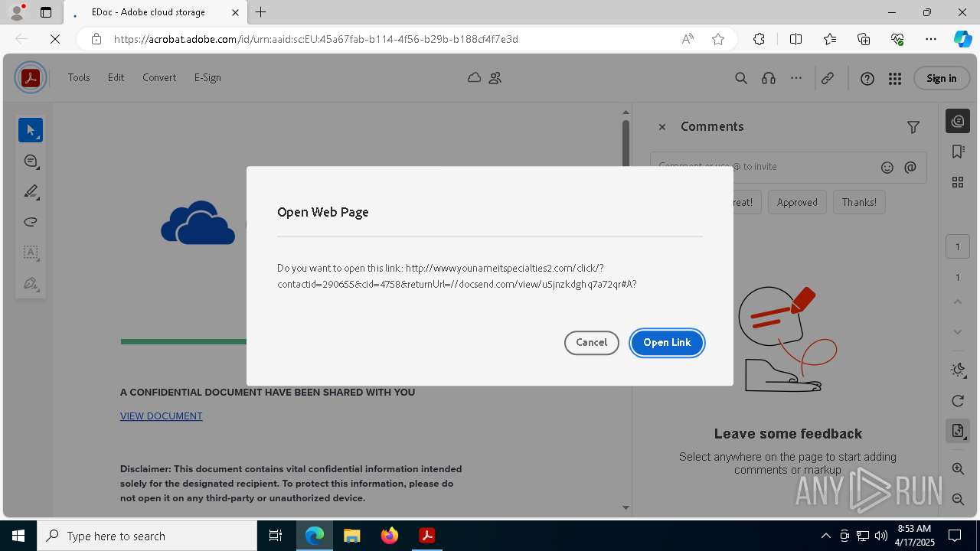Image resolution: width=980 pixels, height=551 pixels.
Task: Open the Acrobat more options ellipsis
Action: coord(796,78)
